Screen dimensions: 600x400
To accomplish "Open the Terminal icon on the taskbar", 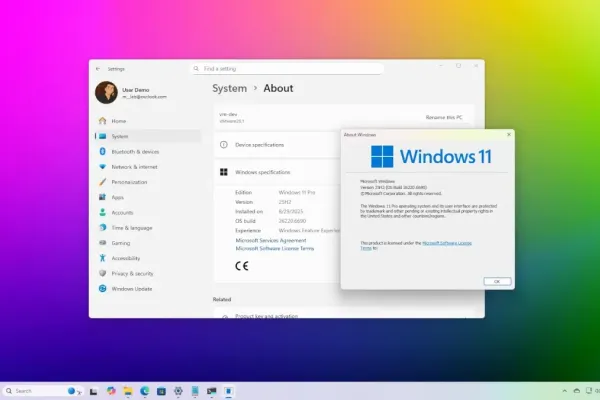I will 212,391.
